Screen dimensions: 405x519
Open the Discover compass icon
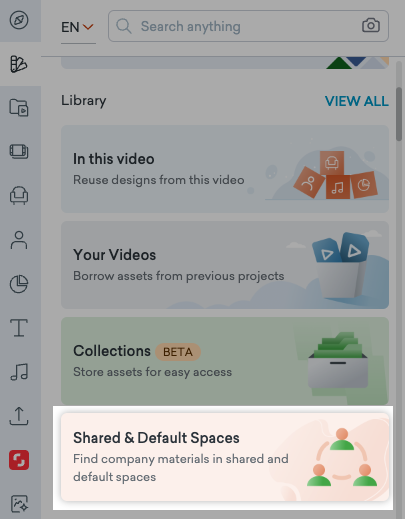(19, 20)
